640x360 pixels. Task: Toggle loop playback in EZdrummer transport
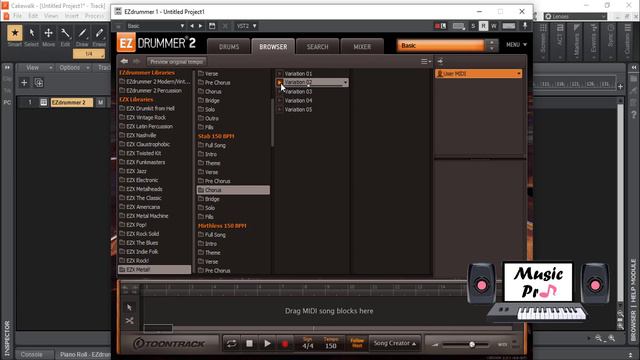(x=231, y=344)
